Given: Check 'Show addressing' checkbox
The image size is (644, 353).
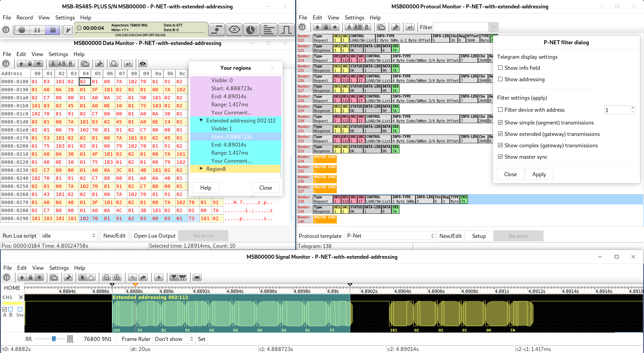Looking at the screenshot, I should pyautogui.click(x=500, y=79).
